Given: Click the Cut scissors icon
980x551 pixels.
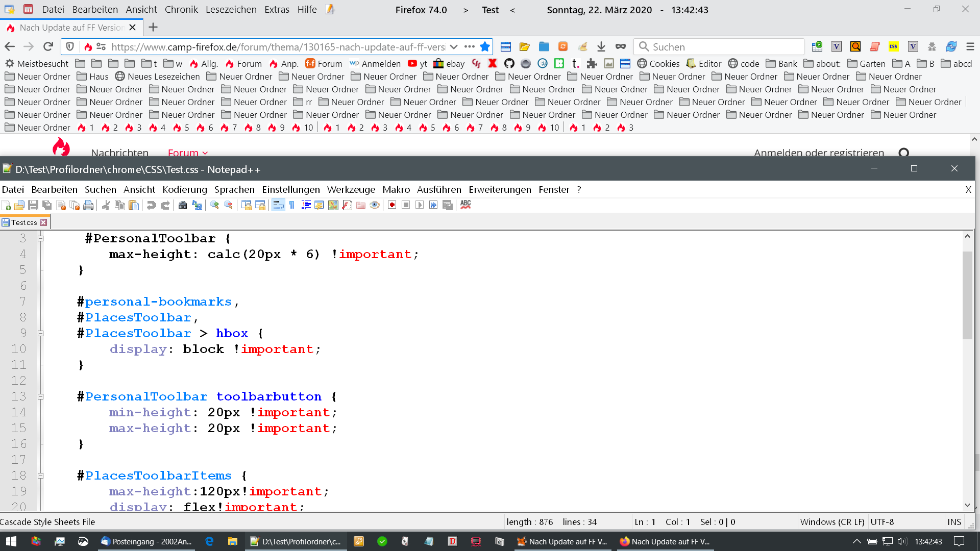Looking at the screenshot, I should point(106,205).
